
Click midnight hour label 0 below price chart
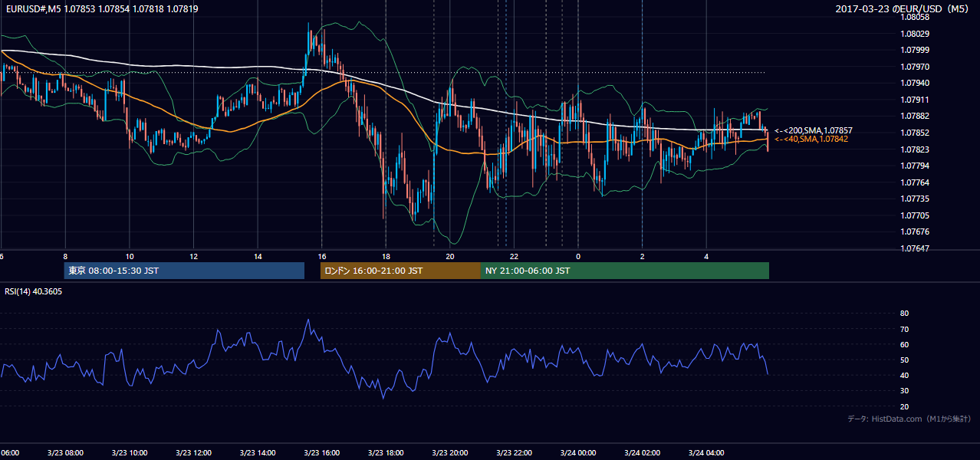[578, 256]
